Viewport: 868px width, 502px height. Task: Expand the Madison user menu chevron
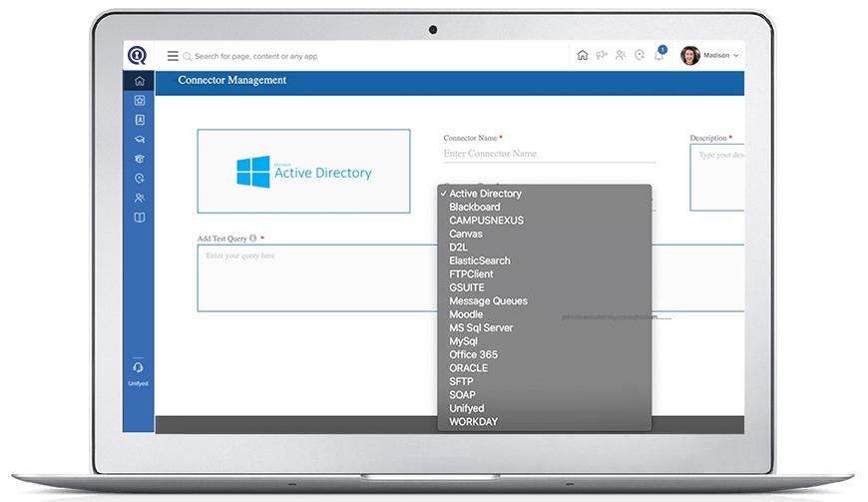click(x=735, y=55)
